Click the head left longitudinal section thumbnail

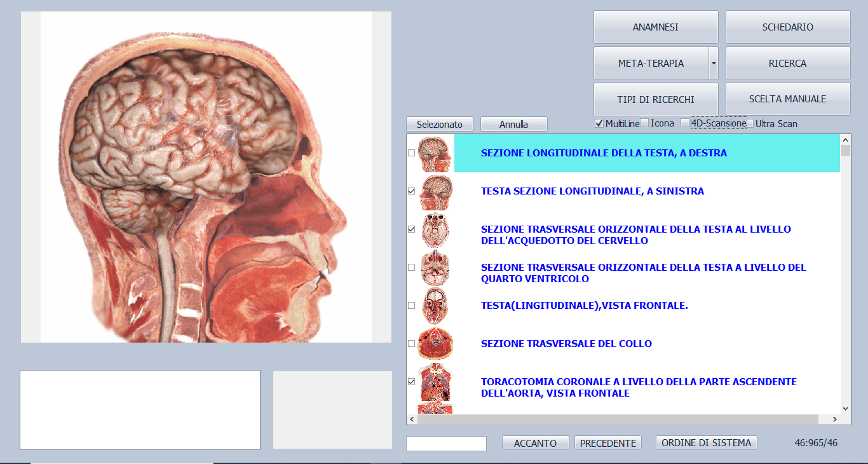click(x=435, y=191)
